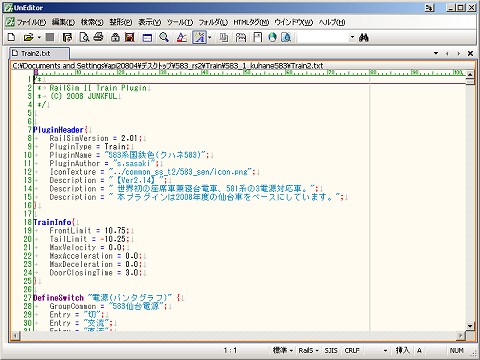The width and height of the screenshot is (480, 360).
Task: Click the MaxVelocity = 0.0 line
Action: (87, 247)
